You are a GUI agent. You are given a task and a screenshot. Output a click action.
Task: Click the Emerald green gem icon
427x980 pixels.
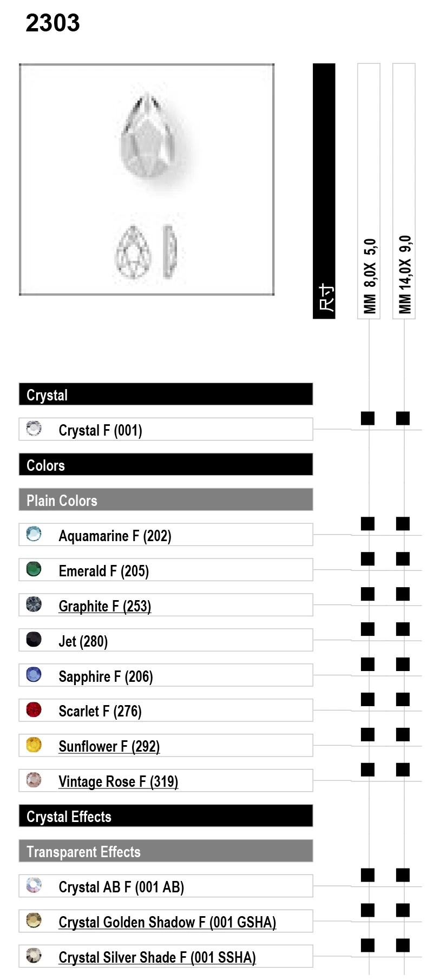pos(34,569)
